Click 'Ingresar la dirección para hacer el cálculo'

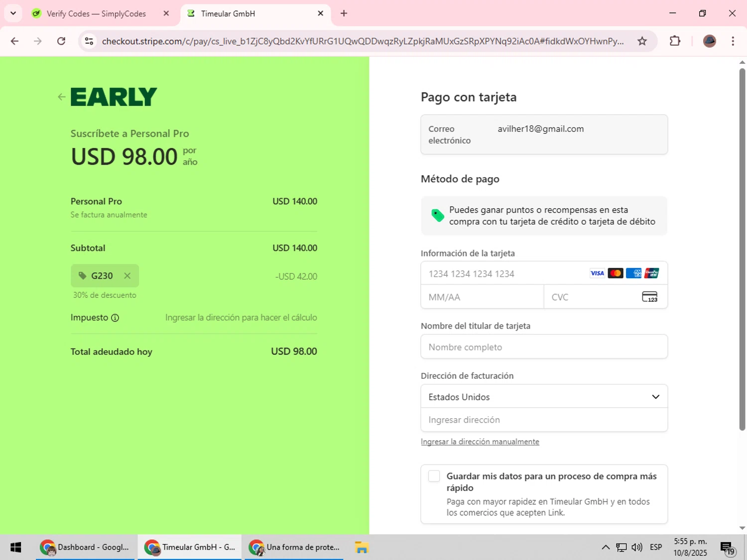pos(241,318)
